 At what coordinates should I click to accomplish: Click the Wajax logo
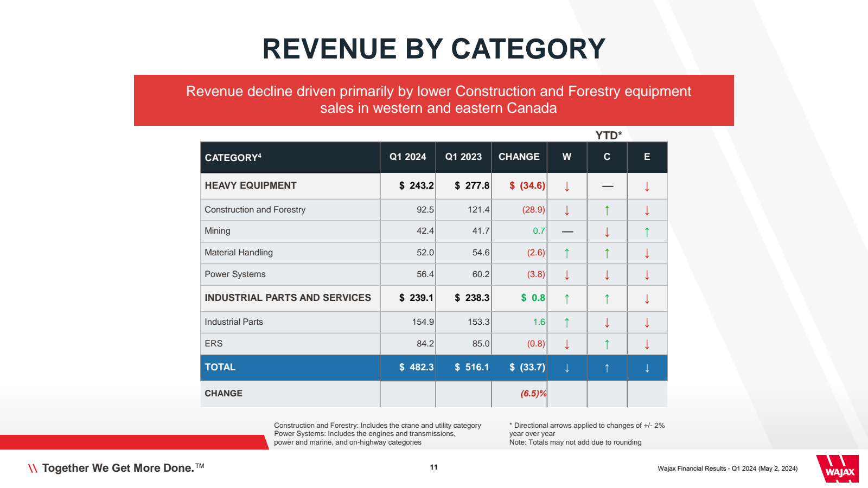coord(837,468)
